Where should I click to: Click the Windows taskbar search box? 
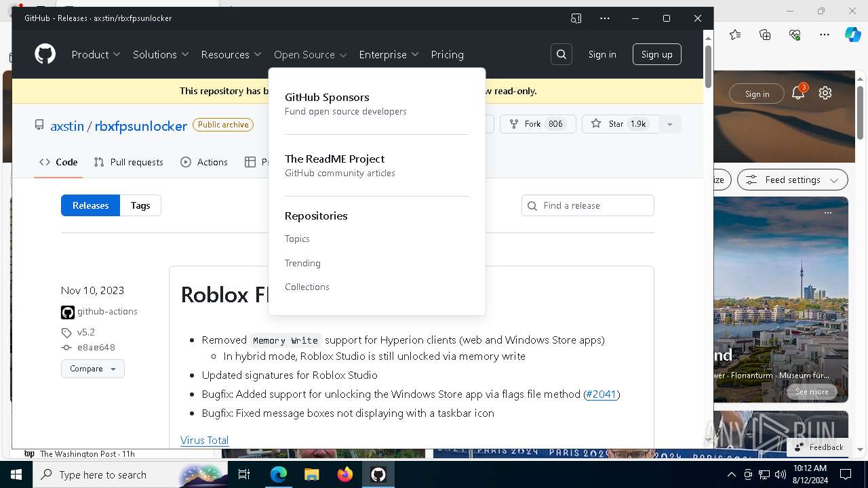[x=130, y=474]
